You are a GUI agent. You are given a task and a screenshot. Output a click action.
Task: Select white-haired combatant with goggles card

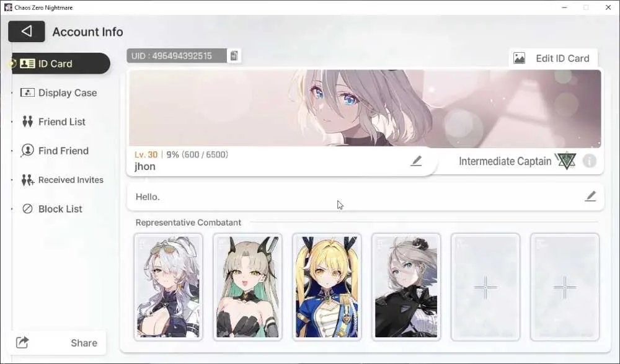(169, 287)
